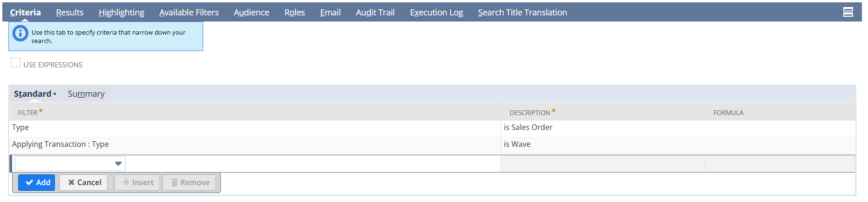Click the info icon in the help banner
This screenshot has width=868, height=202.
coord(20,34)
